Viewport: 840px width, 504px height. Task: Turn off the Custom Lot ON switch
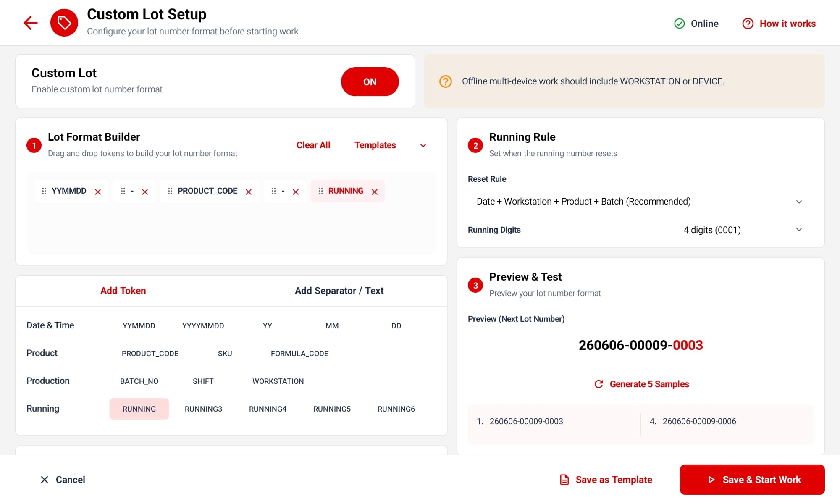(370, 81)
